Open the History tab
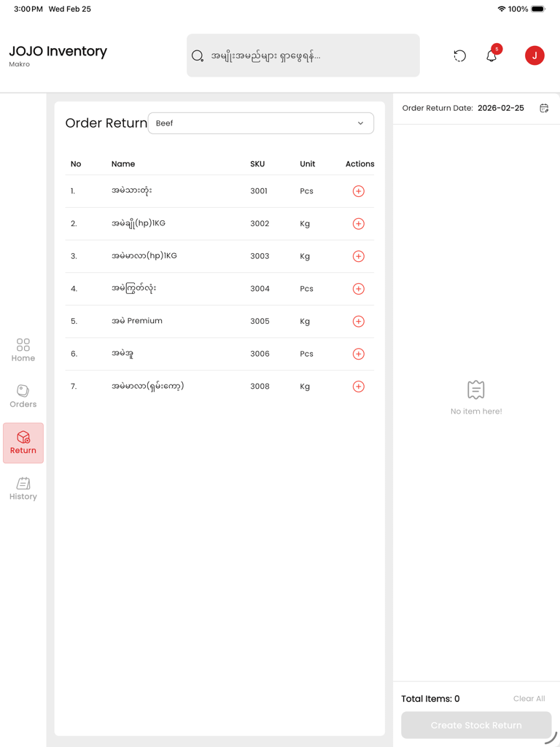The width and height of the screenshot is (560, 747). pos(23,489)
